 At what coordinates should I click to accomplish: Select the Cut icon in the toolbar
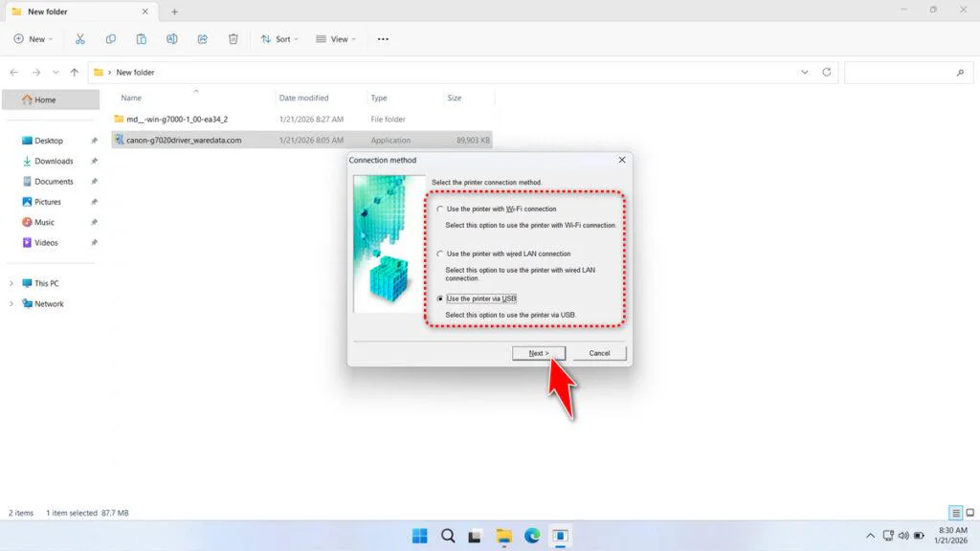(80, 38)
